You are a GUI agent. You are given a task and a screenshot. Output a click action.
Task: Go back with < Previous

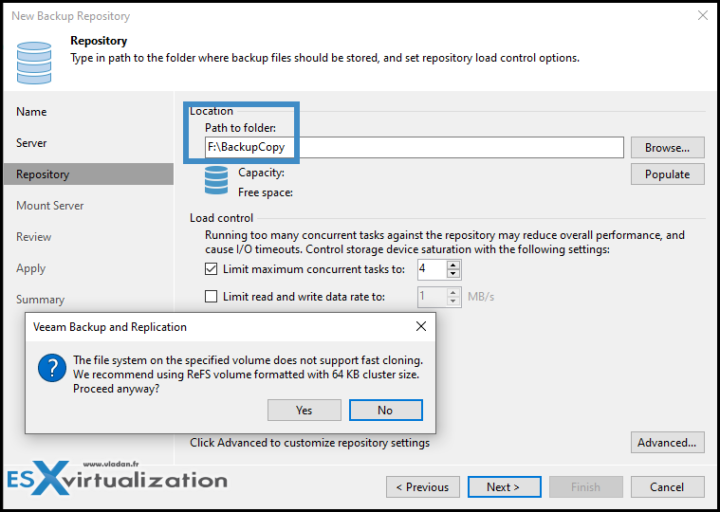coord(422,487)
